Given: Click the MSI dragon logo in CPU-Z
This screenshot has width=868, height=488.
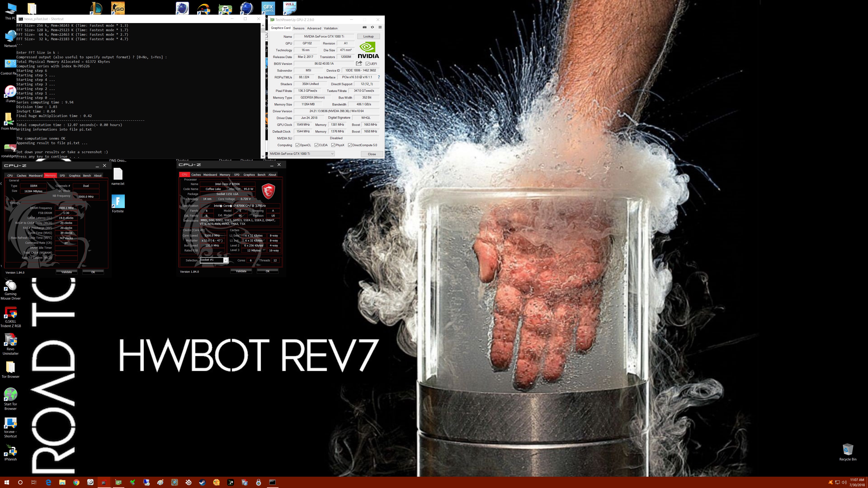Looking at the screenshot, I should point(268,191).
